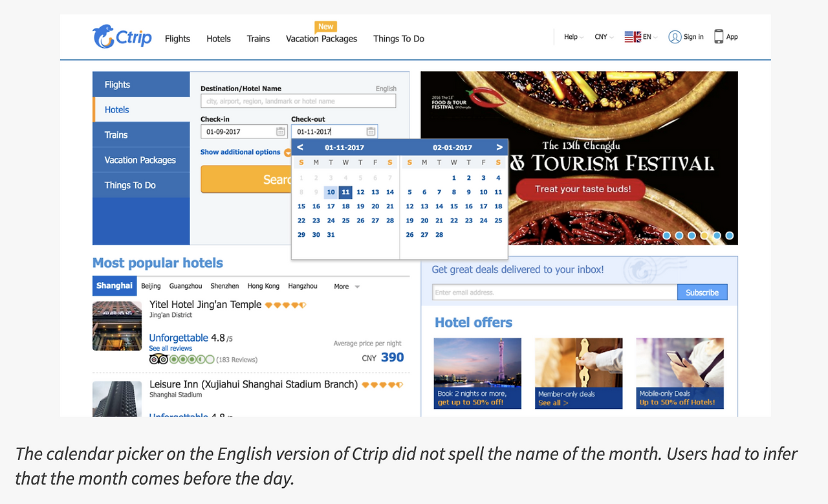The image size is (828, 504).
Task: Expand the More cities dropdown
Action: [347, 287]
